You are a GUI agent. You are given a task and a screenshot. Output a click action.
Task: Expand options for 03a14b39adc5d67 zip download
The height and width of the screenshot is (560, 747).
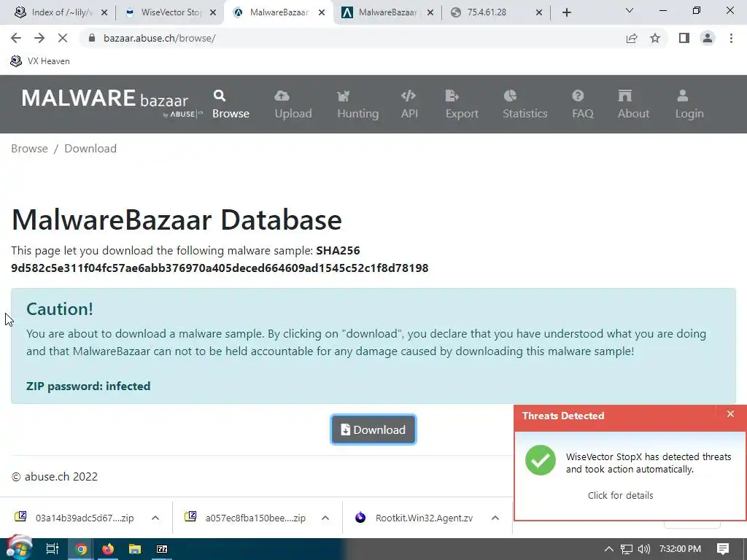155,518
